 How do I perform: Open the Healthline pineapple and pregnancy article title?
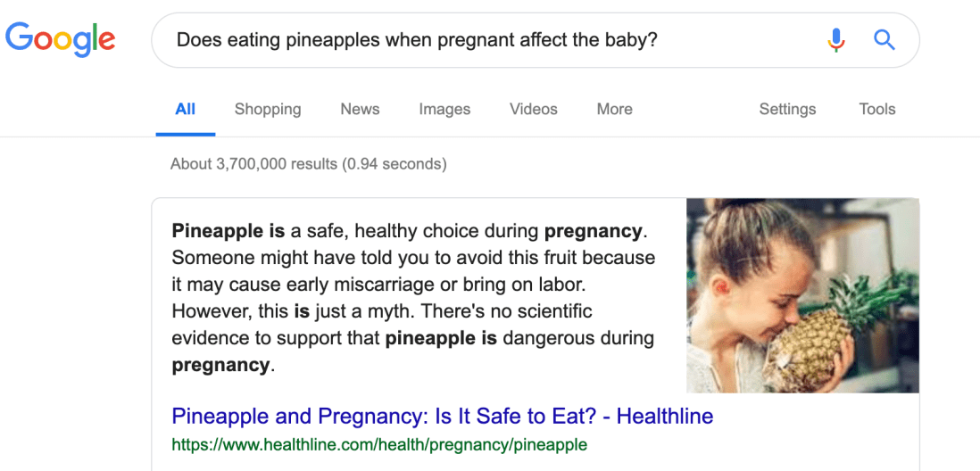[x=442, y=416]
